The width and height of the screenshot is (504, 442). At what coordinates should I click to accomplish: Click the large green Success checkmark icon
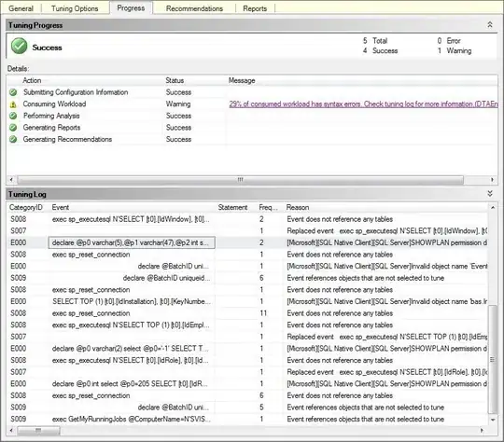(19, 46)
